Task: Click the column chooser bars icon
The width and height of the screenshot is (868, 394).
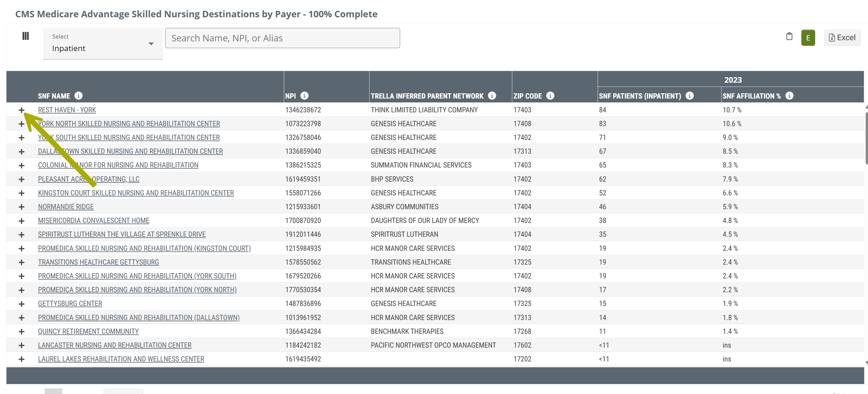Action: click(26, 36)
